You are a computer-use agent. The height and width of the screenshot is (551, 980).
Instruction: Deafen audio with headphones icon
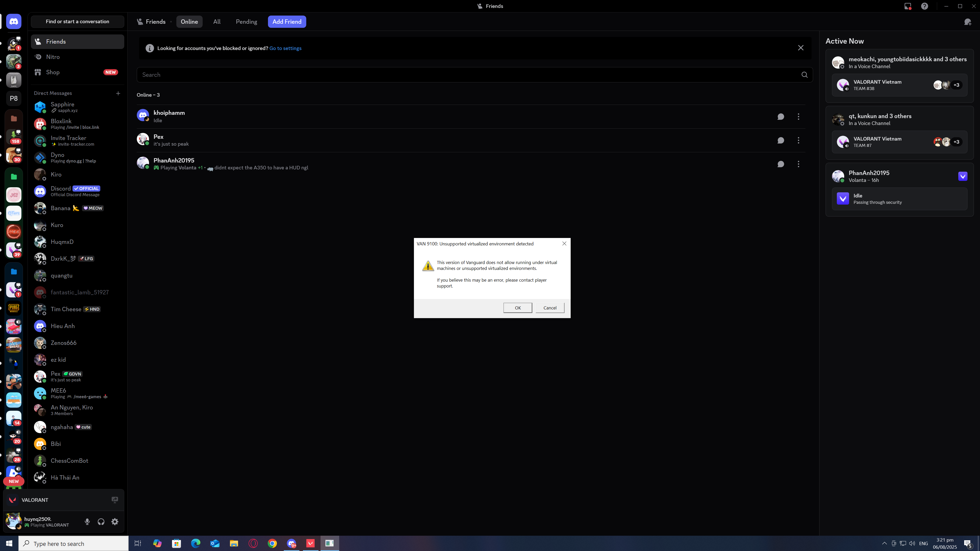click(101, 522)
